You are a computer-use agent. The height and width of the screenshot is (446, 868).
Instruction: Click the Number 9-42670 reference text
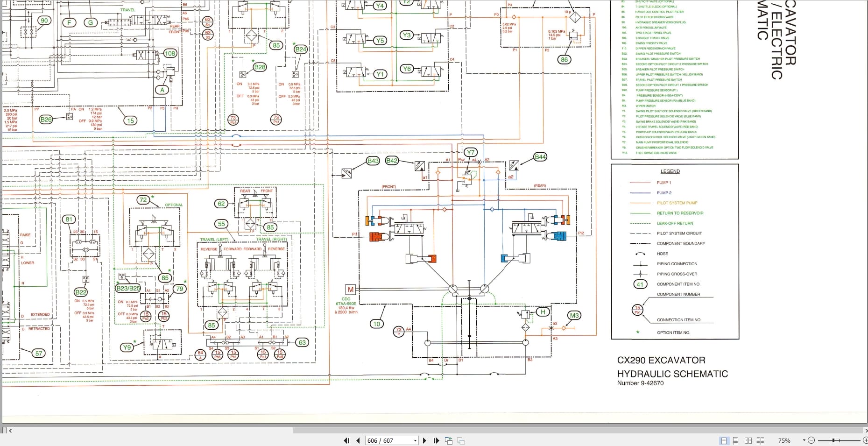(x=640, y=382)
